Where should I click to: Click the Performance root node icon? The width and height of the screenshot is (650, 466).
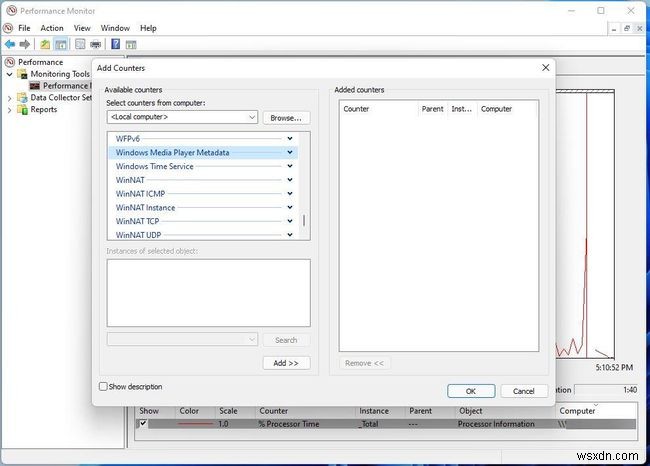[10, 62]
